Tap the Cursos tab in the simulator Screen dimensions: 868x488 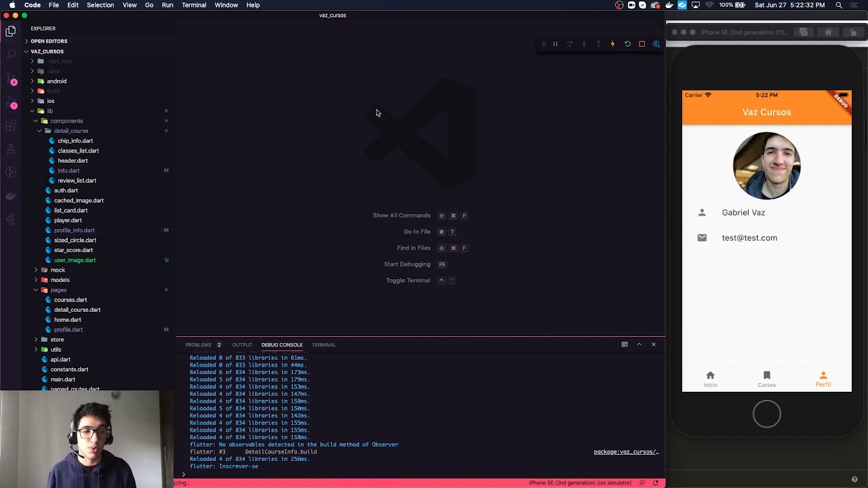767,379
